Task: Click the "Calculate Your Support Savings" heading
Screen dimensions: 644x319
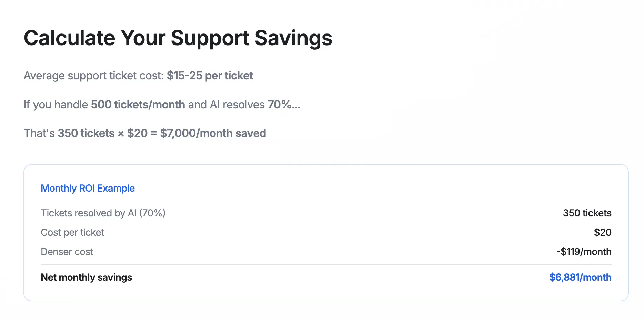Action: pyautogui.click(x=178, y=38)
